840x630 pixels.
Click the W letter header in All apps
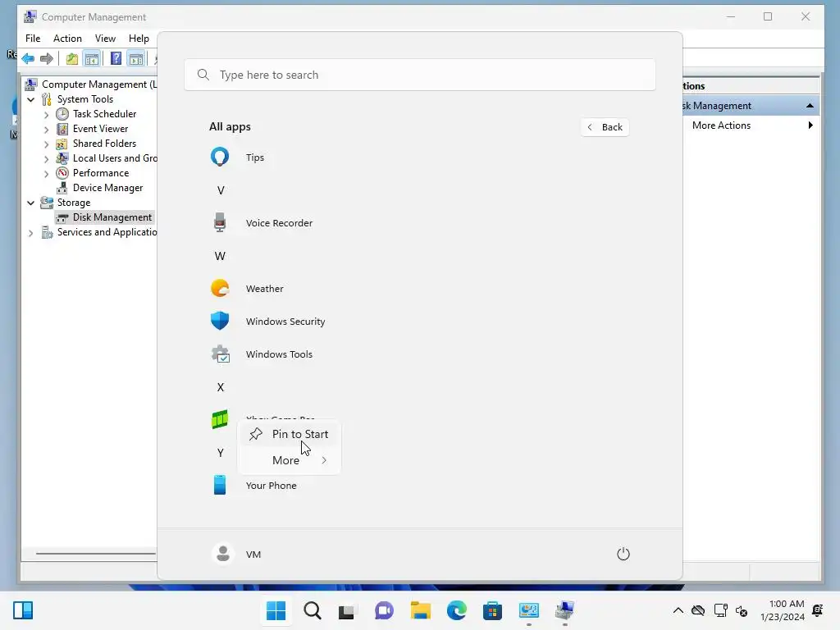click(220, 256)
